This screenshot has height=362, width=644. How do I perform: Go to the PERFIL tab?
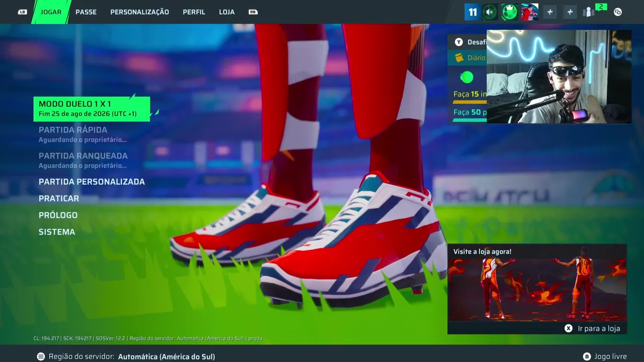tap(194, 12)
